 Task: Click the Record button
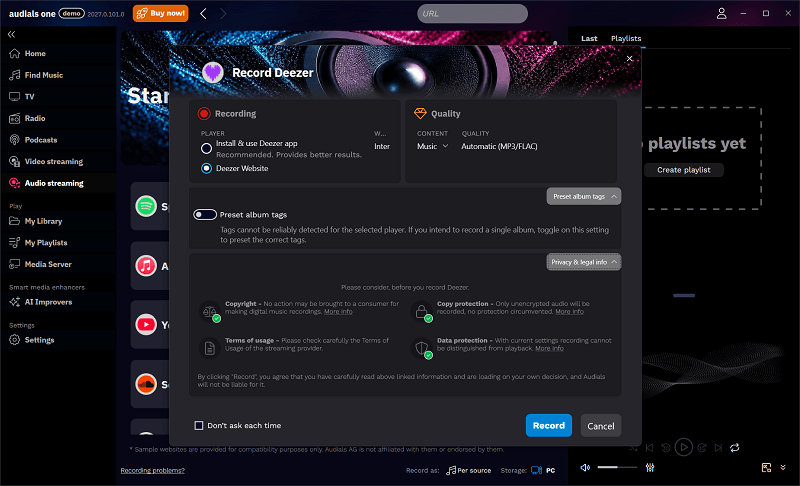tap(548, 425)
